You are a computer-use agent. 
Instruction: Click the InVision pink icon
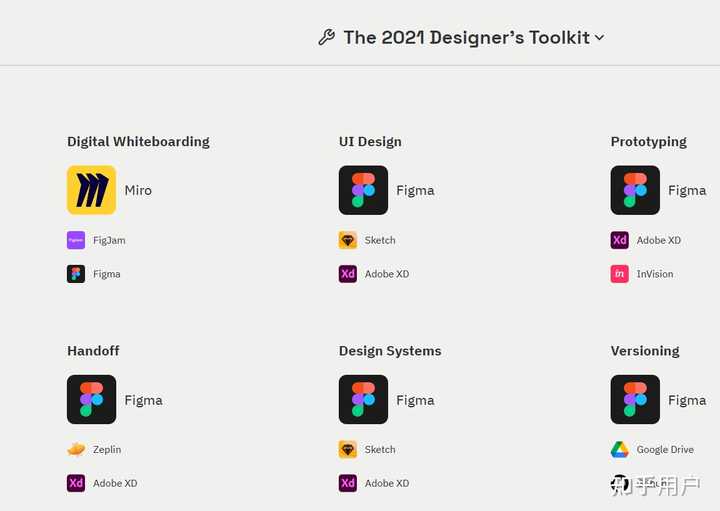point(620,274)
